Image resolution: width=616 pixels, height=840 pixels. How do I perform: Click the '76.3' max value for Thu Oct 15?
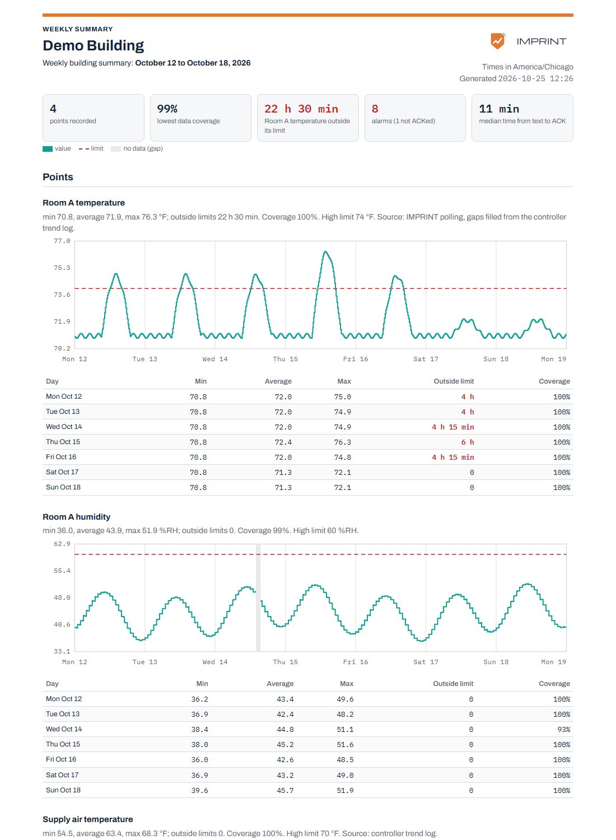[343, 442]
